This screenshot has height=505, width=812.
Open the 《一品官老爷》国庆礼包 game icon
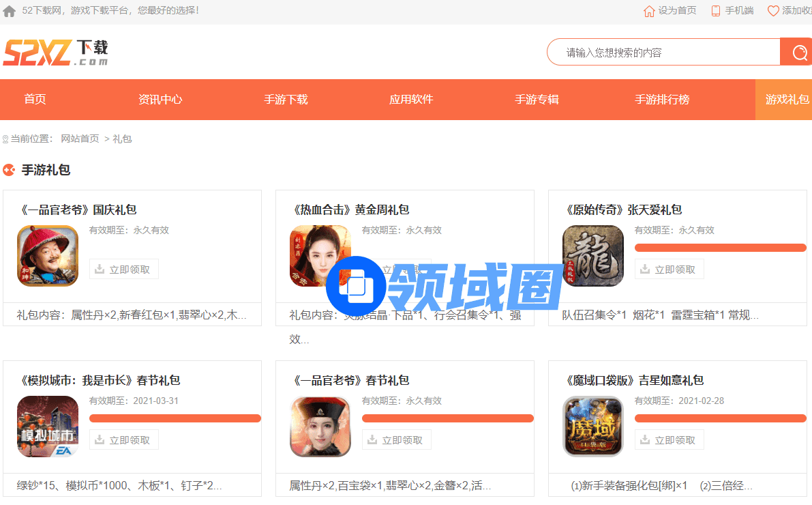(x=48, y=256)
